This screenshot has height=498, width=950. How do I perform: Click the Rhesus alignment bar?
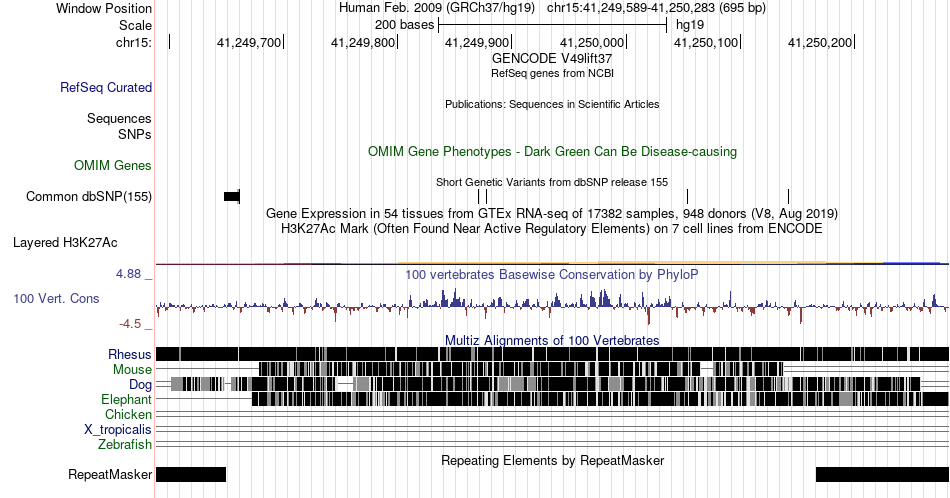[x=553, y=354]
